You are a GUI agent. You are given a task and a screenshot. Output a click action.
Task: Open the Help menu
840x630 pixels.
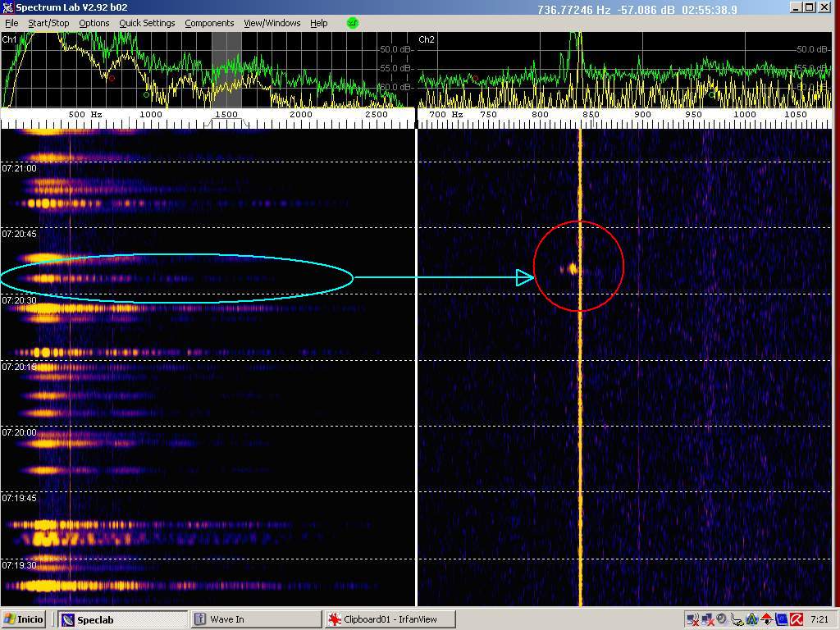click(318, 23)
